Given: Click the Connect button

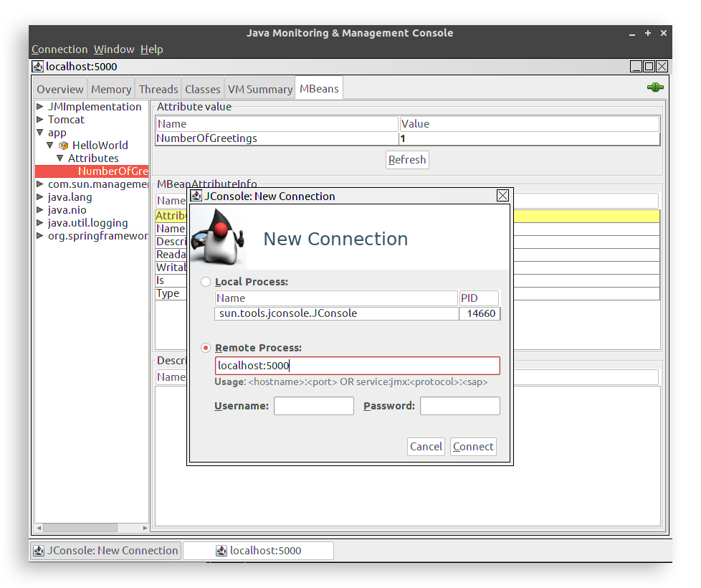Looking at the screenshot, I should pyautogui.click(x=473, y=447).
